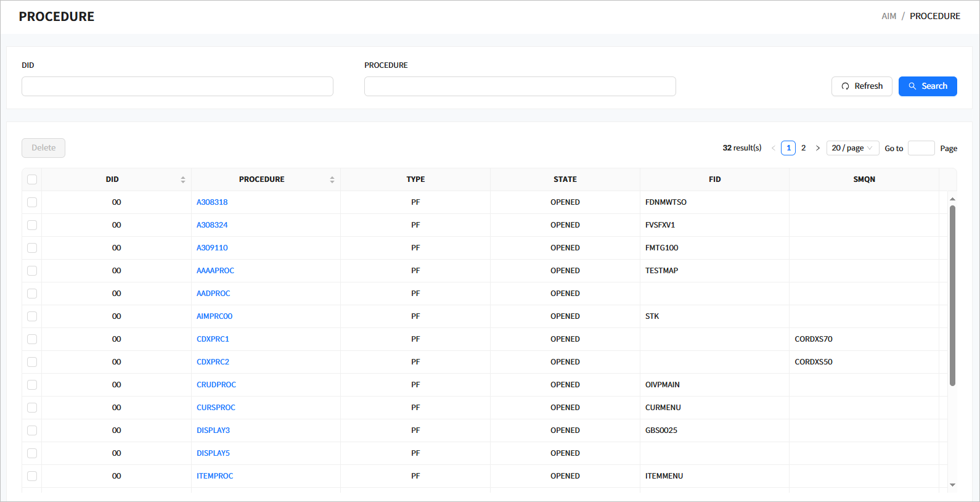The image size is (980, 502).
Task: Sort table by PROCEDURE column arrows
Action: click(332, 179)
